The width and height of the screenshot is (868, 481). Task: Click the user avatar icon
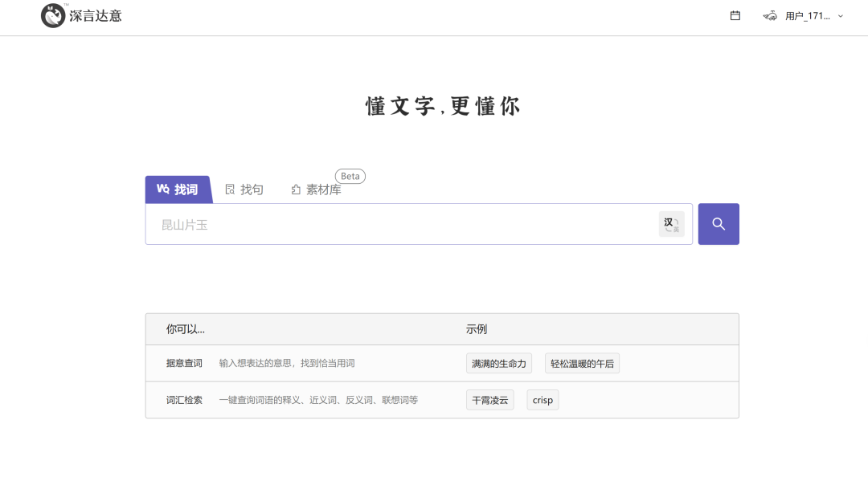(770, 15)
